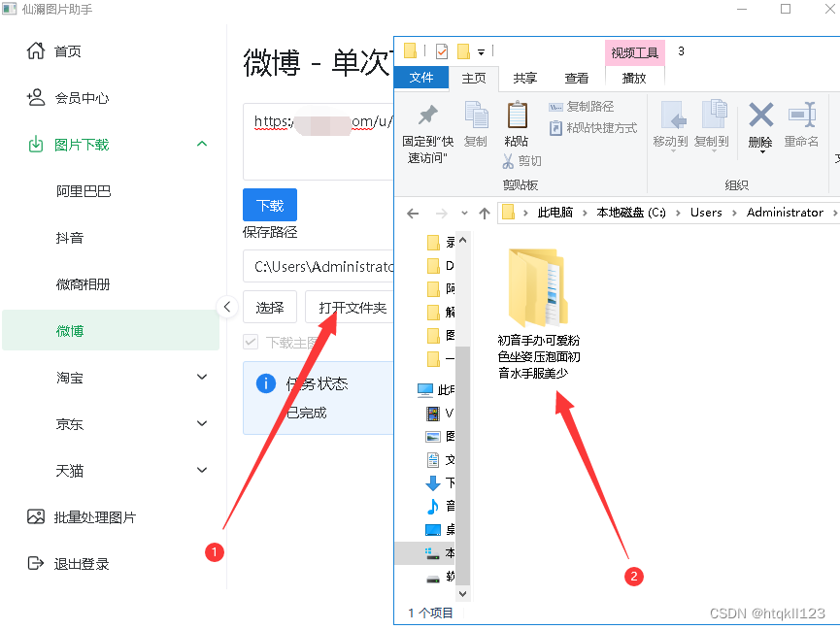The width and height of the screenshot is (840, 630).
Task: Select 微商相册 in sidebar
Action: tap(84, 284)
